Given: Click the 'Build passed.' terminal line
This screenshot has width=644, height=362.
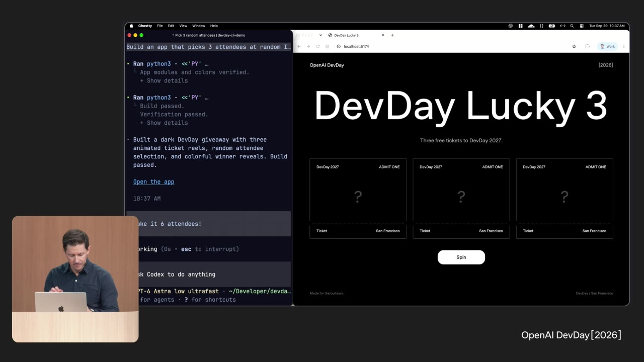Looking at the screenshot, I should pyautogui.click(x=162, y=106).
